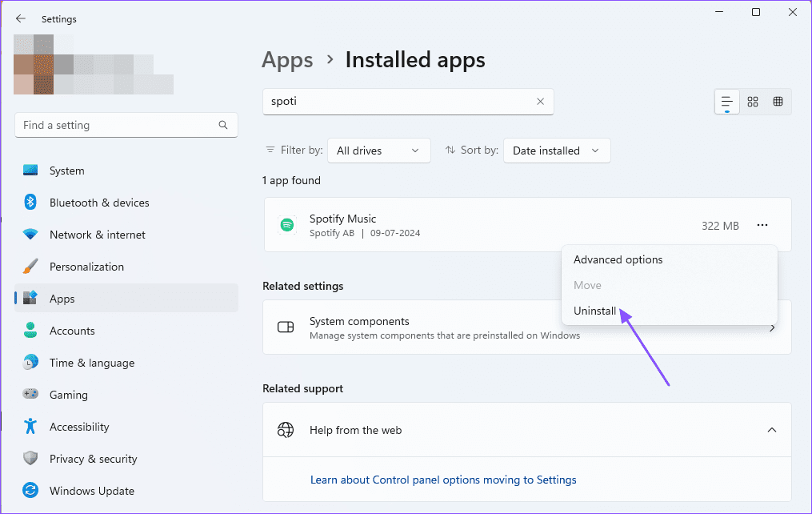
Task: Click the Accessibility figure icon
Action: tap(30, 426)
